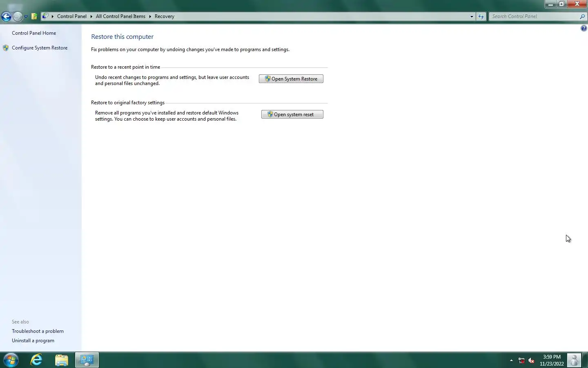Click 'Restore to original factory settings' label
588x368 pixels.
(128, 103)
